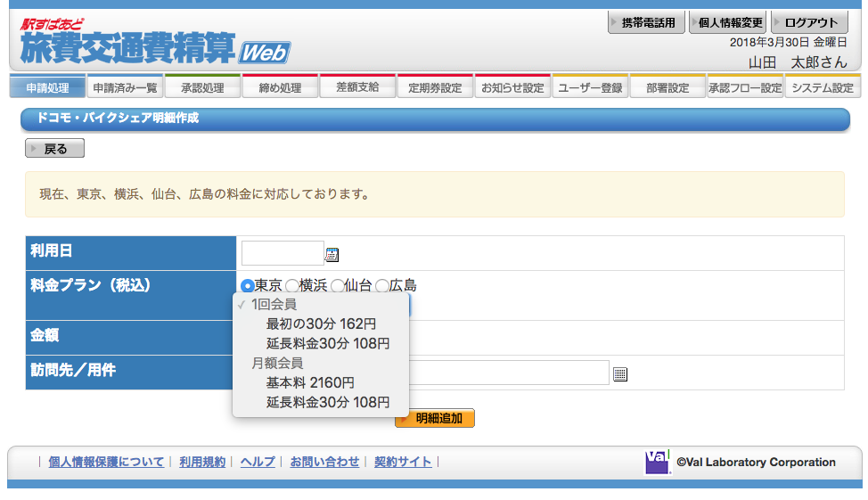Open the calendar icon beside 利用日 field

pyautogui.click(x=332, y=255)
